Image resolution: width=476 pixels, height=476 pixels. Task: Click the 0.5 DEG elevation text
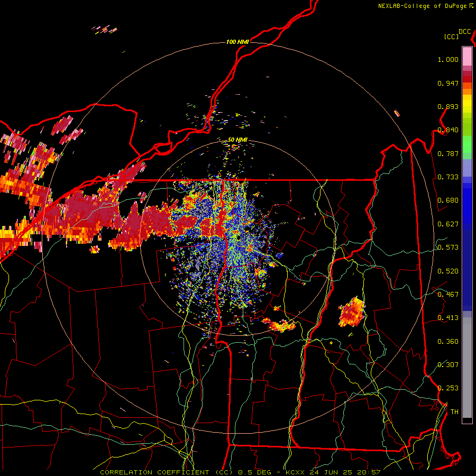pyautogui.click(x=255, y=472)
